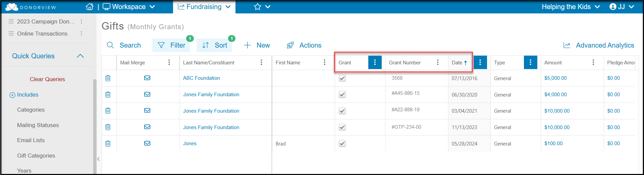Open ABC Foundation constituent record
Screen dimensions: 644x175
tap(202, 78)
